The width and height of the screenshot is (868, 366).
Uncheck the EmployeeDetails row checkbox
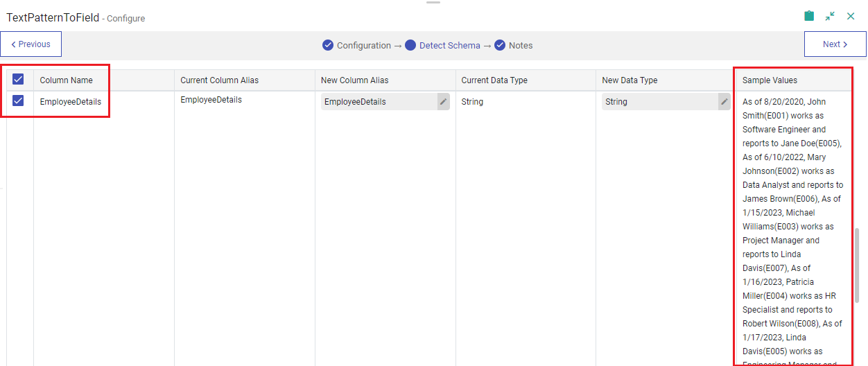pyautogui.click(x=19, y=101)
